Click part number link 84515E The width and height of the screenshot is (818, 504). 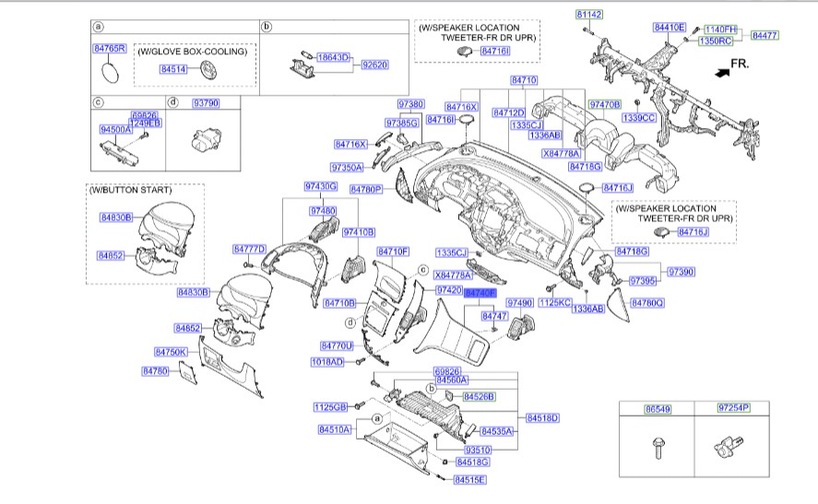[469, 479]
